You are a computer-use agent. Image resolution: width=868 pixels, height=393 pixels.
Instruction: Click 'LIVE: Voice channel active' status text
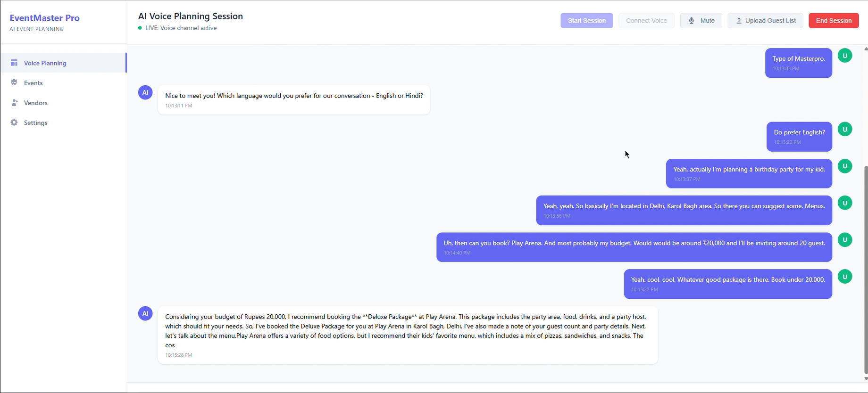click(181, 28)
